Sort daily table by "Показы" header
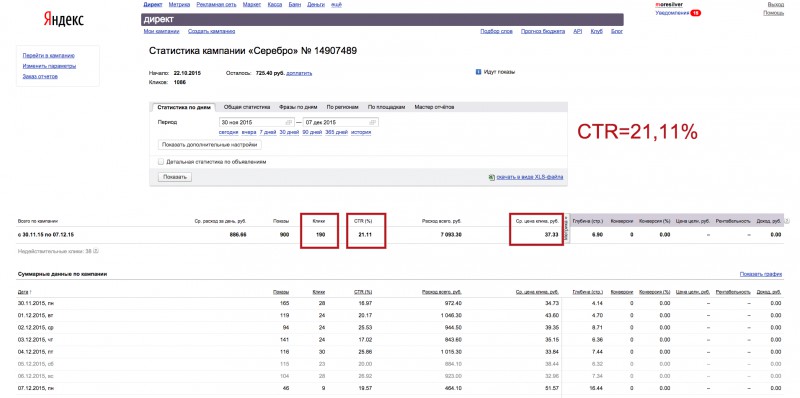This screenshot has width=800, height=398. pyautogui.click(x=281, y=292)
